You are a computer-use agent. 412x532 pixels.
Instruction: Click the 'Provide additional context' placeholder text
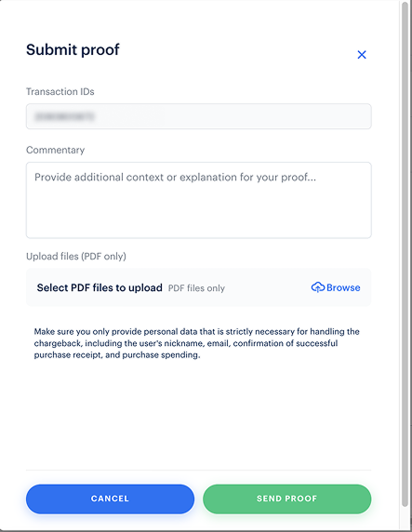[175, 177]
